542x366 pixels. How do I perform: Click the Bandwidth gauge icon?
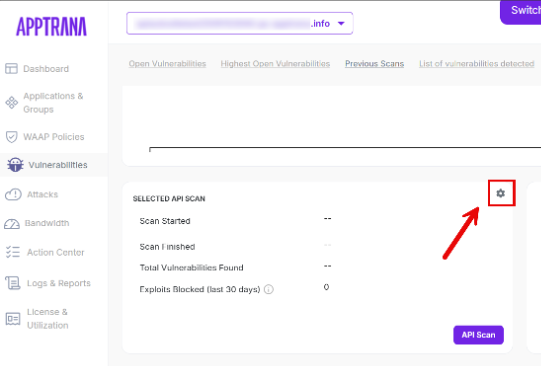[x=12, y=224]
